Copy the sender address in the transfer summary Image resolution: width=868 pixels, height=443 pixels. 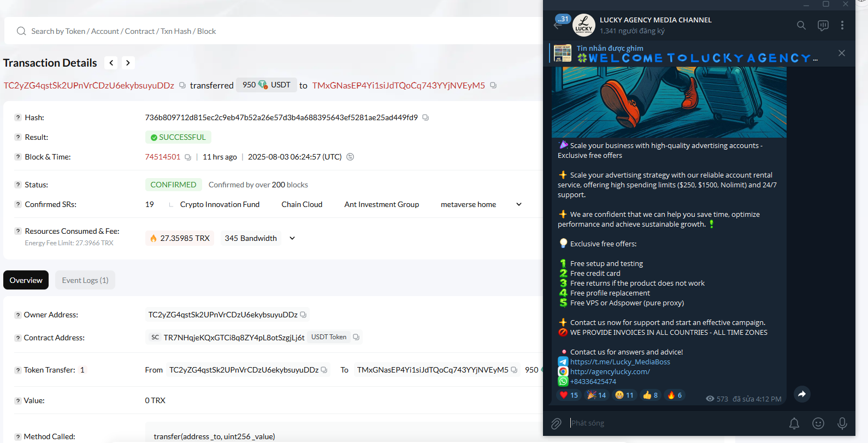coord(182,85)
